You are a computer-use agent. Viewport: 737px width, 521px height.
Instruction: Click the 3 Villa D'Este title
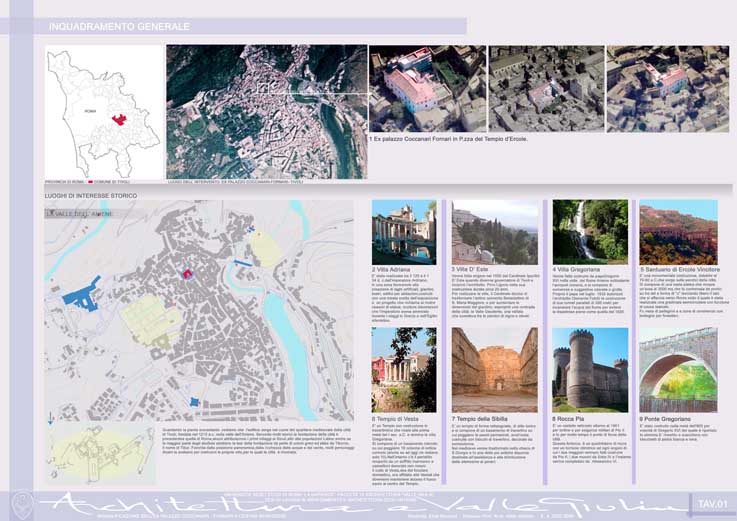(470, 270)
